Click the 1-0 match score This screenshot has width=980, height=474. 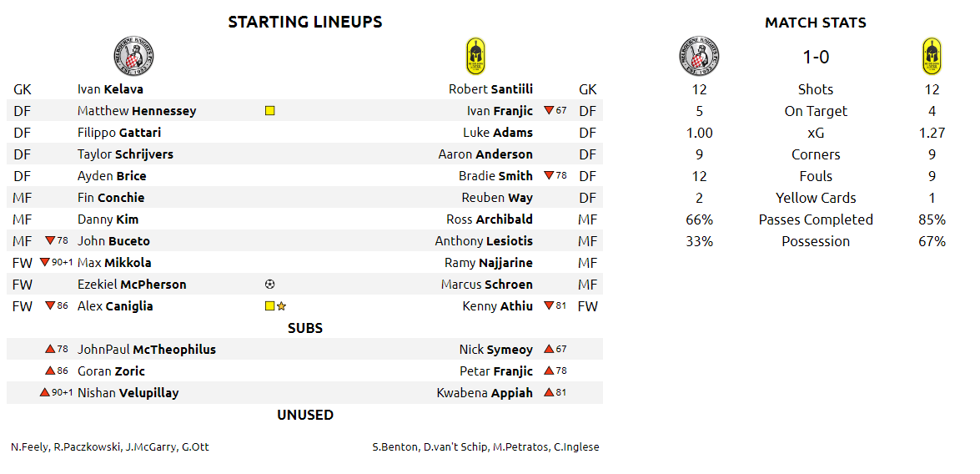tap(816, 58)
